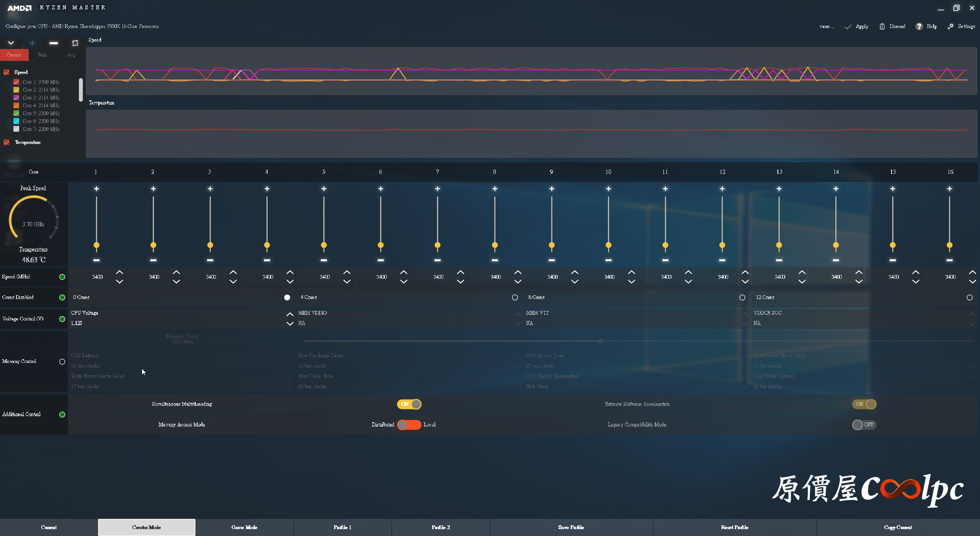Select the Current graph tab

pos(14,55)
